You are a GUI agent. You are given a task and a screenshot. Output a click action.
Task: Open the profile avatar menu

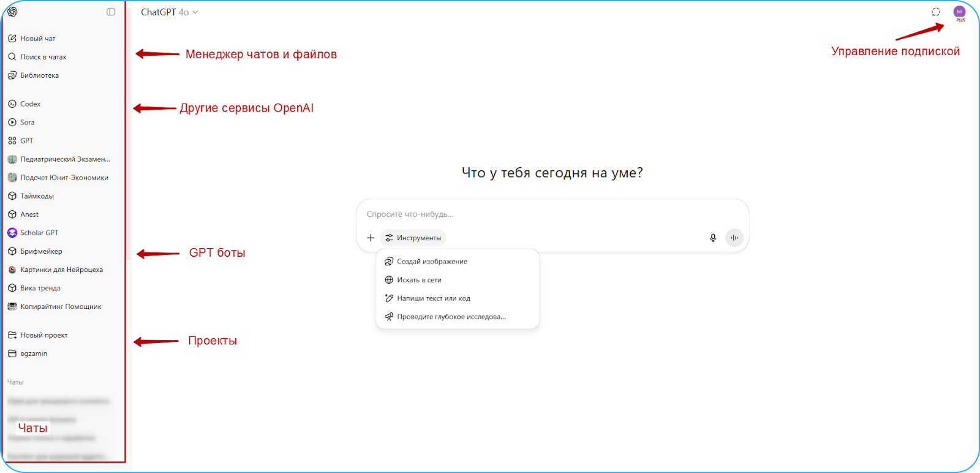click(959, 12)
